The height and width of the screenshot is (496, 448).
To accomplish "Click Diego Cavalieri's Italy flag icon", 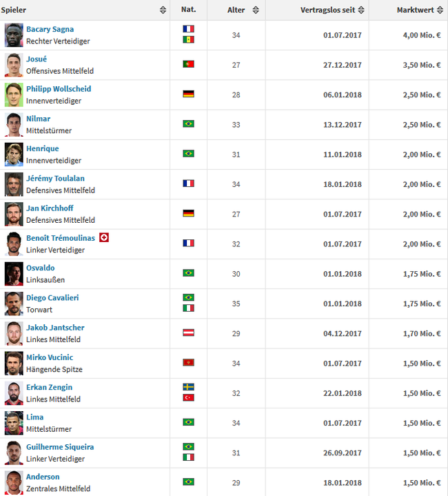I will click(188, 308).
